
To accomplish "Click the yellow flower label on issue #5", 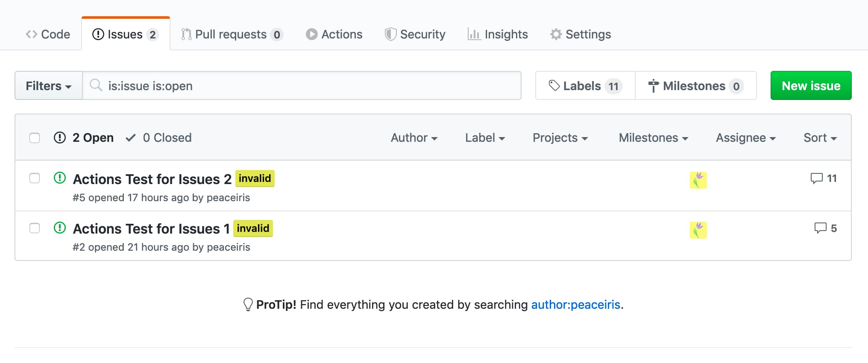I will tap(698, 179).
